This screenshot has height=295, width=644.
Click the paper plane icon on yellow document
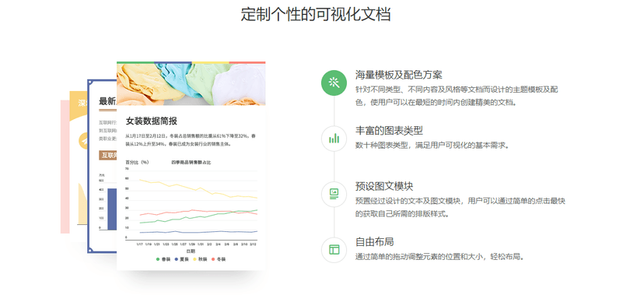coord(83,141)
